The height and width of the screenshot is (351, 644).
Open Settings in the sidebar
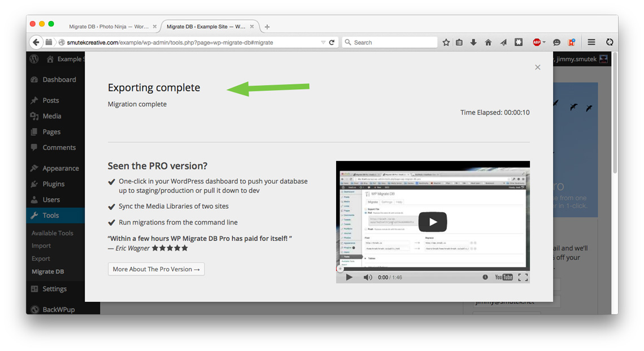tap(55, 289)
